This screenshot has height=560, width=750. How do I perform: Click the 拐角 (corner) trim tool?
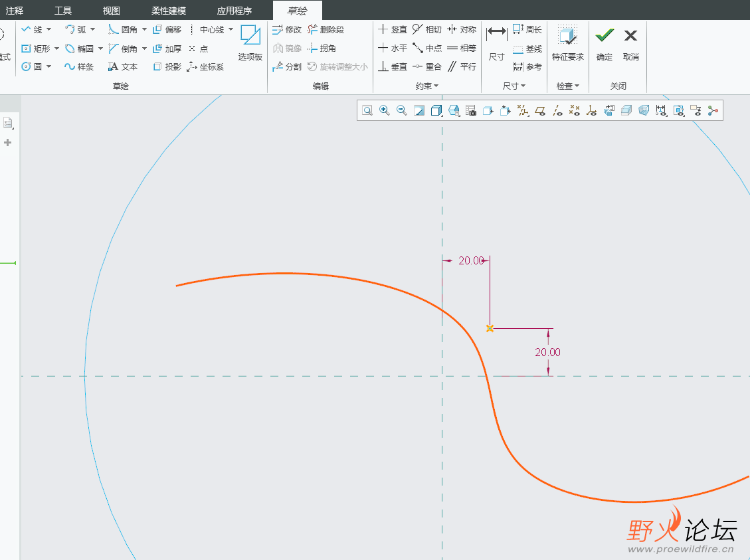pos(322,48)
